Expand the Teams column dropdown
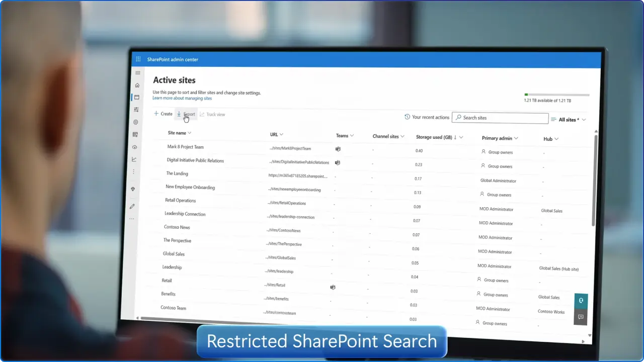The height and width of the screenshot is (362, 644). coord(352,136)
